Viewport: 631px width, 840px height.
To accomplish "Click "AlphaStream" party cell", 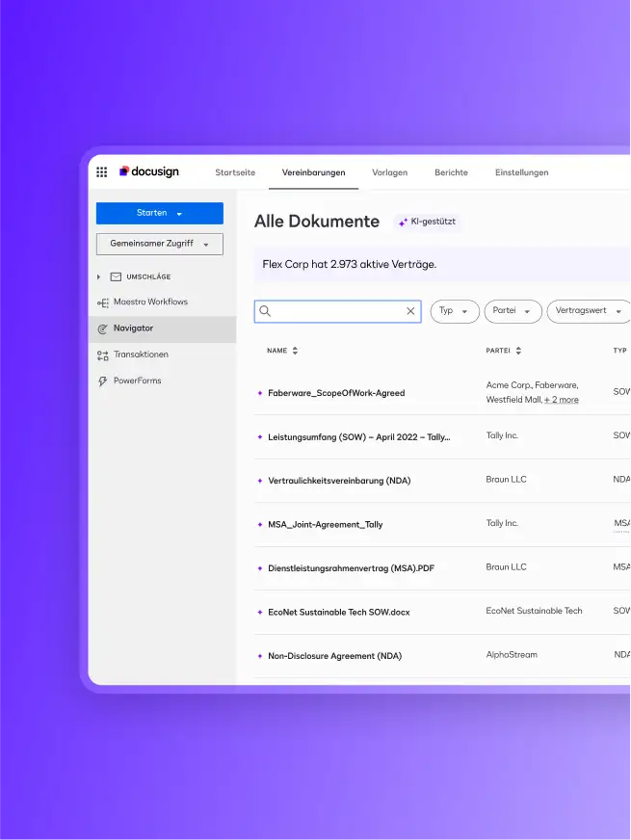I will [x=512, y=655].
